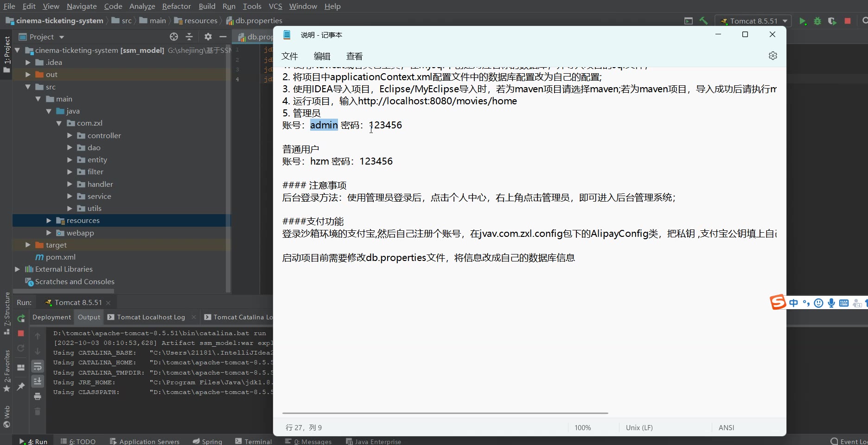
Task: Open the Notepad settings gear
Action: click(772, 56)
